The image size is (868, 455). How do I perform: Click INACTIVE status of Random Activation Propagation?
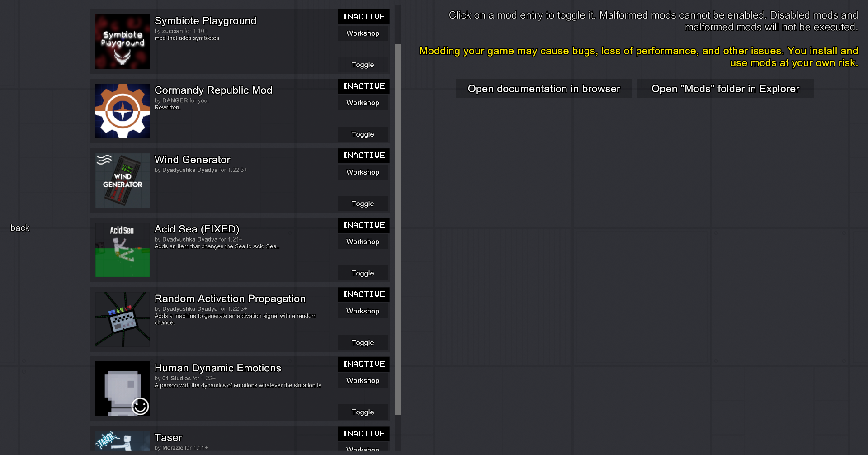[363, 294]
